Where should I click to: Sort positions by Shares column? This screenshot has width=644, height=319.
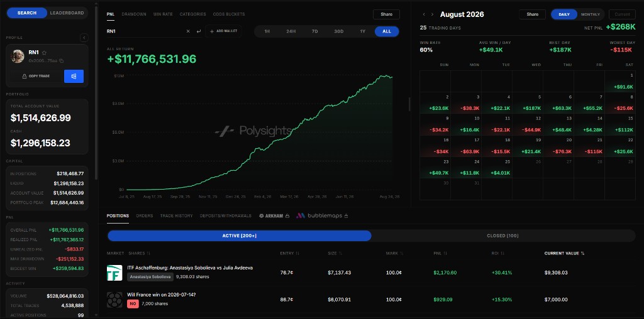tap(140, 254)
